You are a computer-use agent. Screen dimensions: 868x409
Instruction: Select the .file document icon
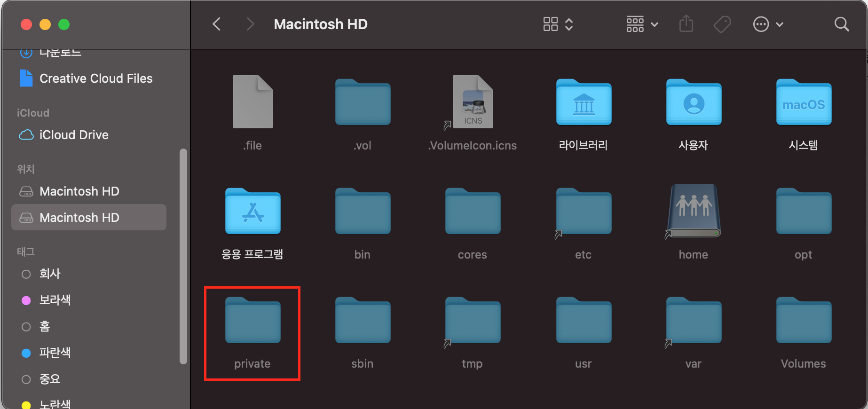pyautogui.click(x=253, y=102)
